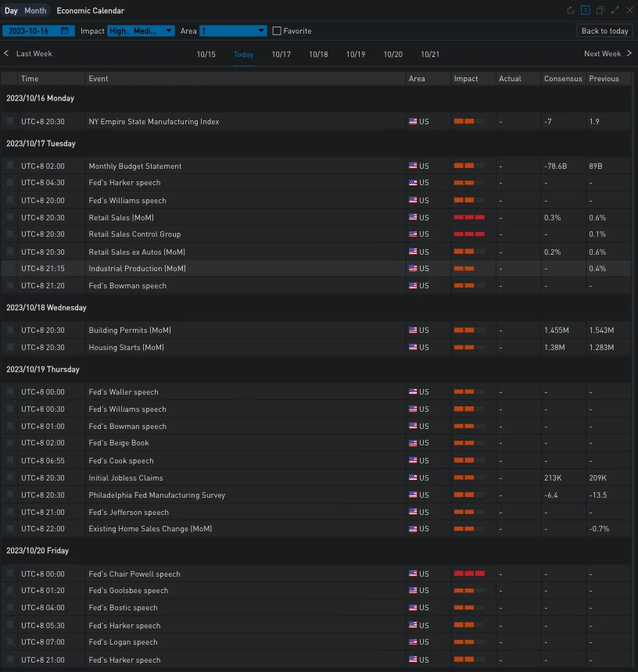The image size is (638, 672).
Task: Bookmark the NY Empire State Manufacturing Index event
Action: click(x=10, y=122)
